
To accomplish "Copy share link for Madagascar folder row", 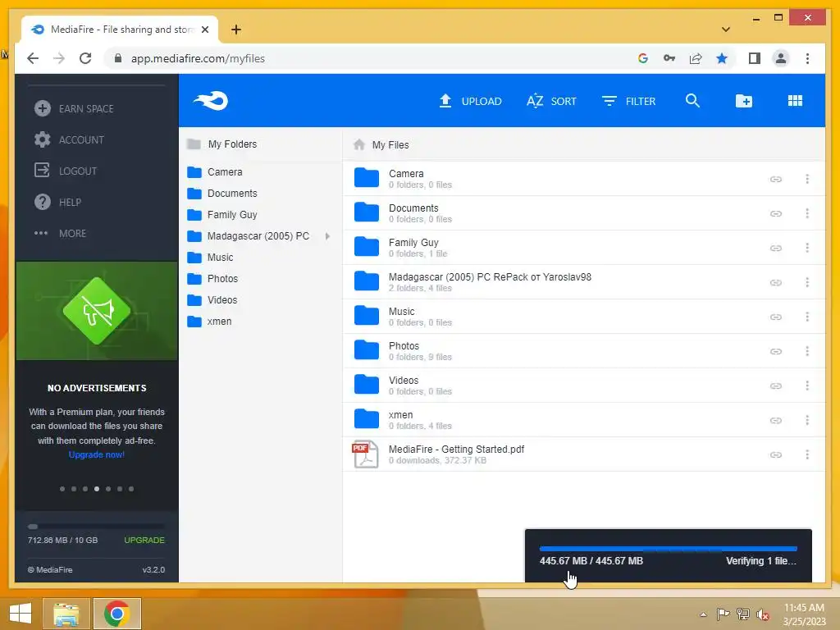I will click(776, 282).
